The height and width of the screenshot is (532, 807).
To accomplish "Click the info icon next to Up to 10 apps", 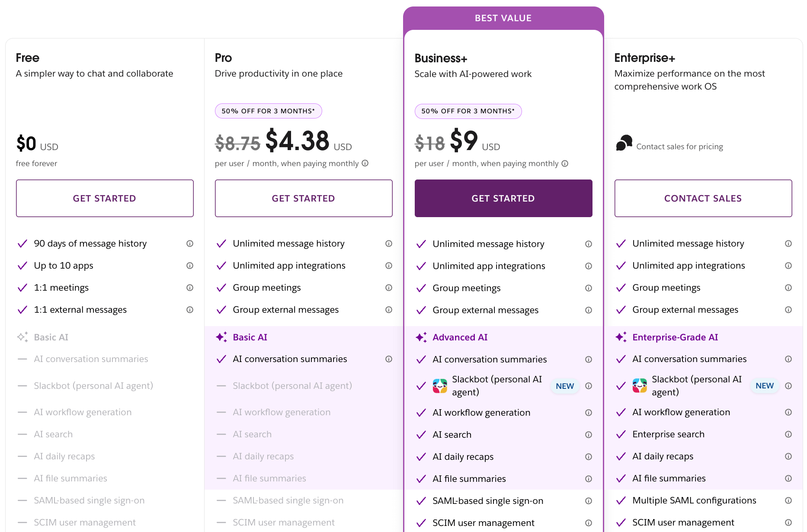I will tap(189, 266).
